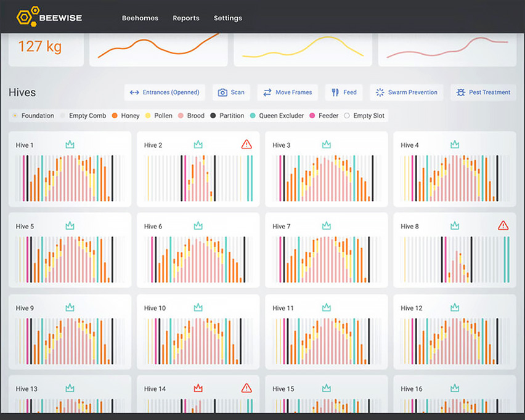
Task: Click the Swarm Prevention button
Action: point(407,92)
